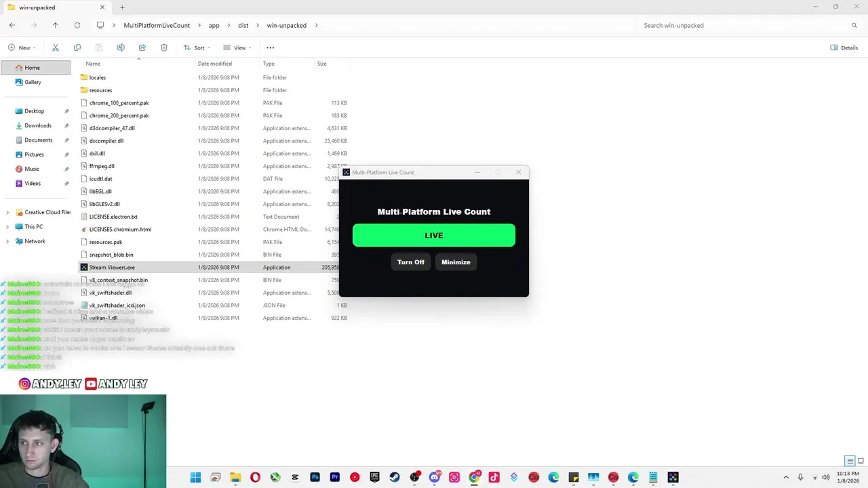
Task: Toggle the Details pane
Action: pyautogui.click(x=844, y=47)
